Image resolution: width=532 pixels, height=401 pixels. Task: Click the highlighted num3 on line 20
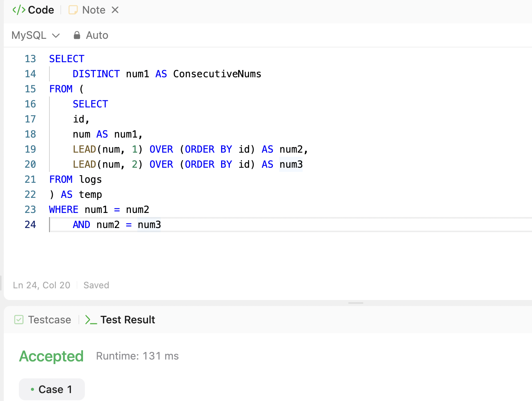[291, 164]
